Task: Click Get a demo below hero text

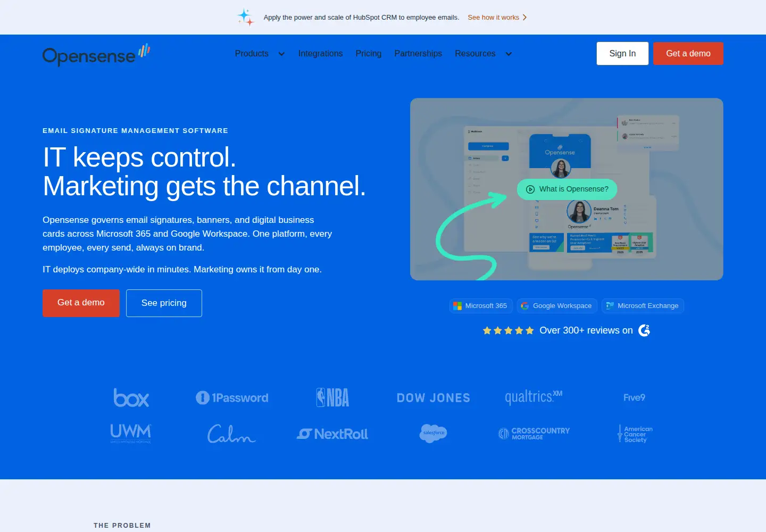Action: click(81, 303)
